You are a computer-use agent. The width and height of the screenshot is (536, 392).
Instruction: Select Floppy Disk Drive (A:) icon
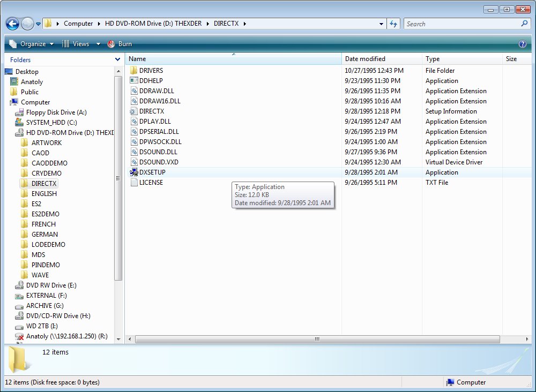coord(19,112)
